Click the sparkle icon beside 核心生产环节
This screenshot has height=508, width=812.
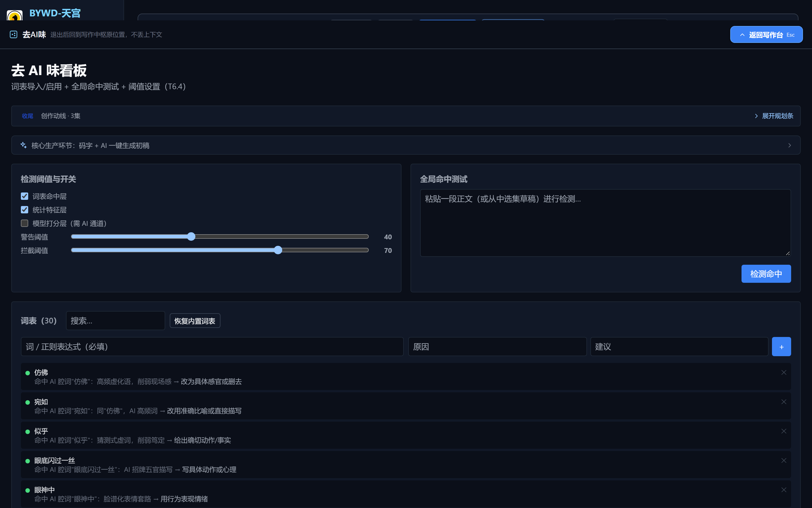[23, 145]
